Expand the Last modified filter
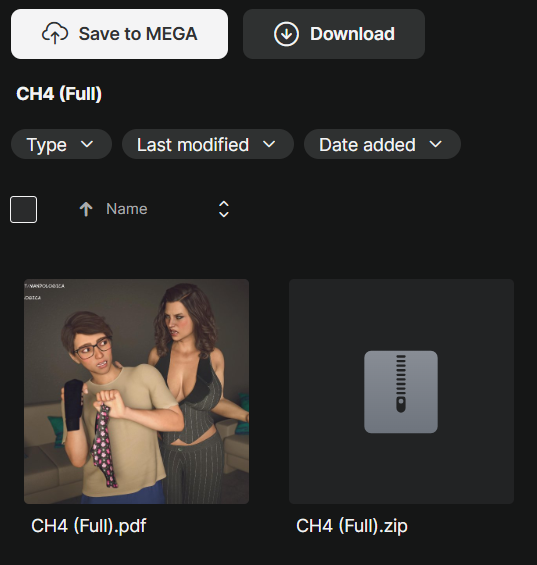 pyautogui.click(x=208, y=144)
